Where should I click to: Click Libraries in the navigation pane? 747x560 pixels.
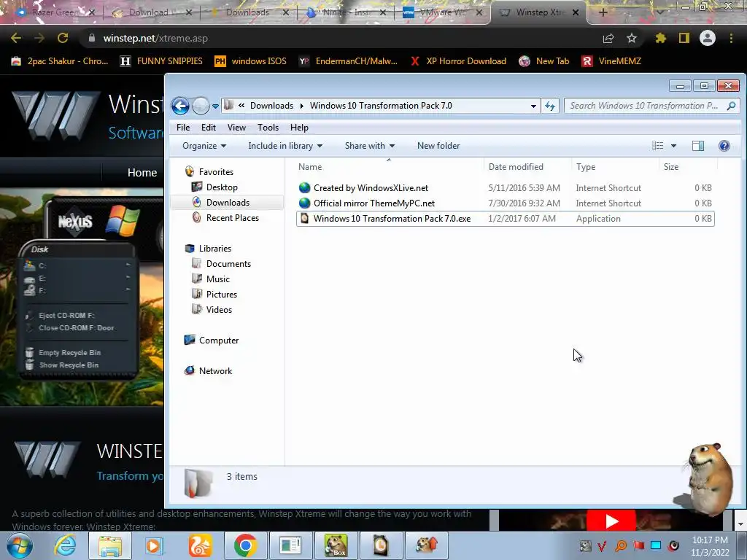click(x=215, y=249)
